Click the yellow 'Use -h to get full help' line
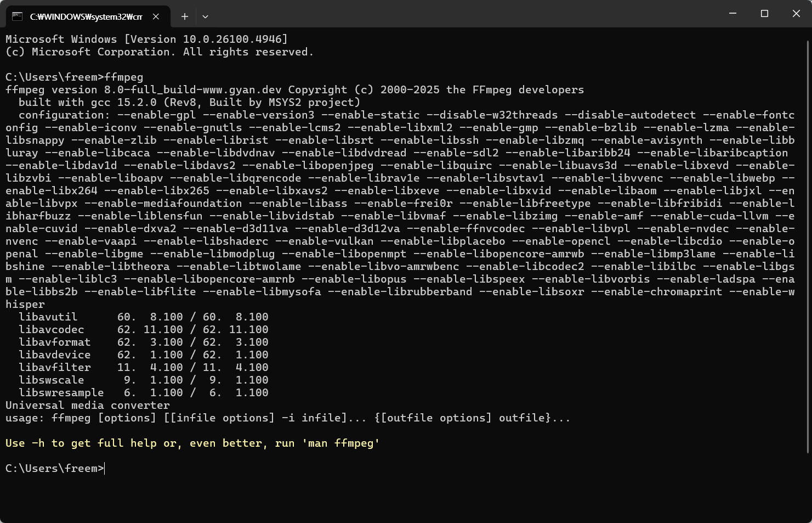The height and width of the screenshot is (523, 812). point(192,443)
